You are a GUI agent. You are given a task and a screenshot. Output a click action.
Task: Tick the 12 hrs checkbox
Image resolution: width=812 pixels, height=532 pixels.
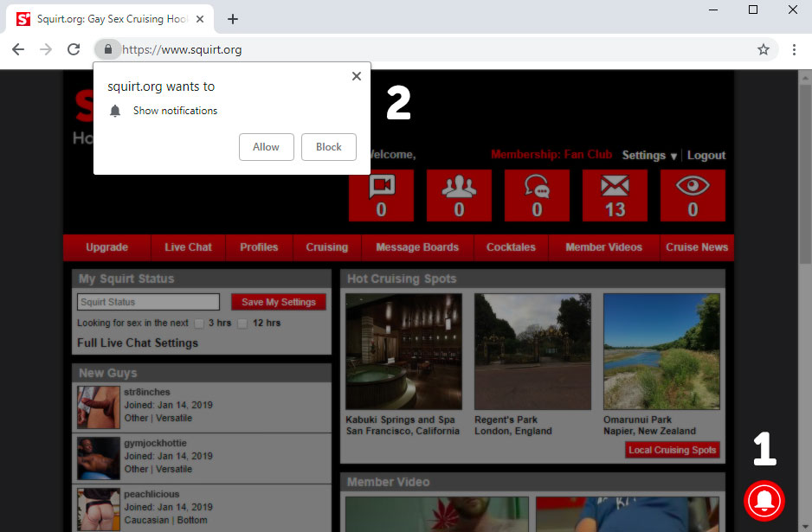click(242, 324)
